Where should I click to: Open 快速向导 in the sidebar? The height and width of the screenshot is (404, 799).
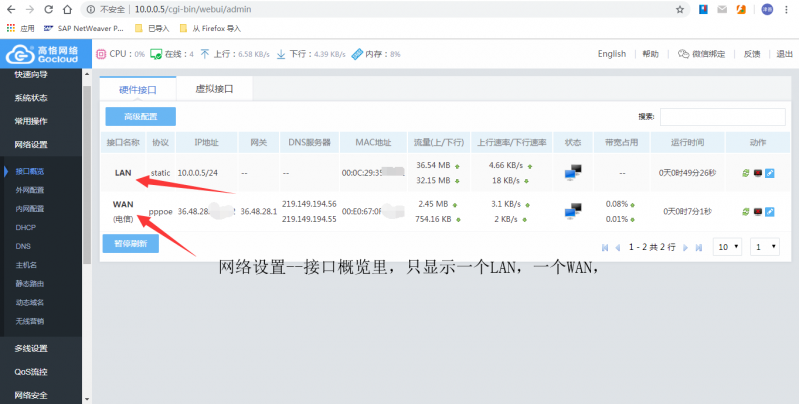(31, 74)
